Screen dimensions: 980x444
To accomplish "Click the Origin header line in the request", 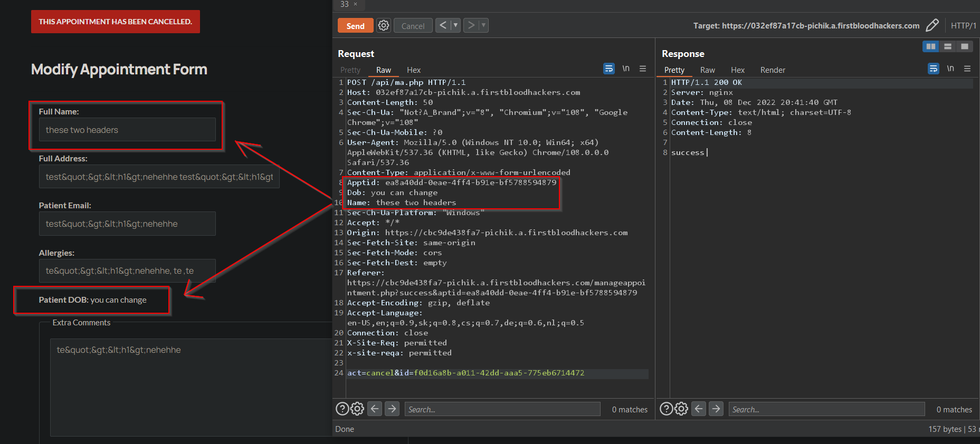I will click(487, 233).
